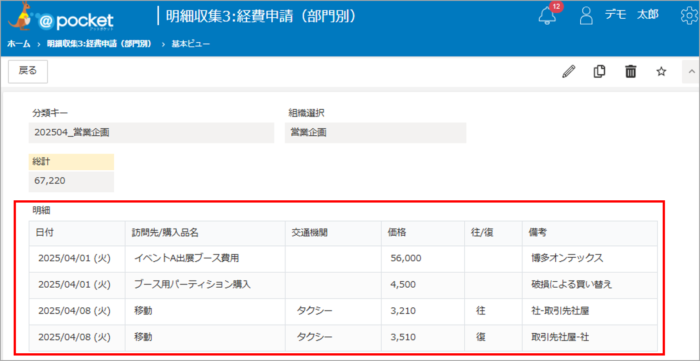Select 基本ビュー in breadcrumb
700x361 pixels.
[x=190, y=44]
